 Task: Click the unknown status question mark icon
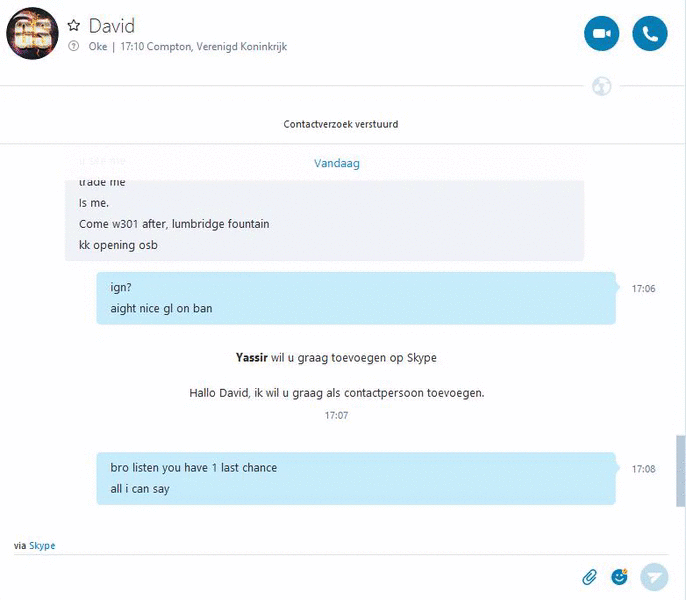point(74,46)
